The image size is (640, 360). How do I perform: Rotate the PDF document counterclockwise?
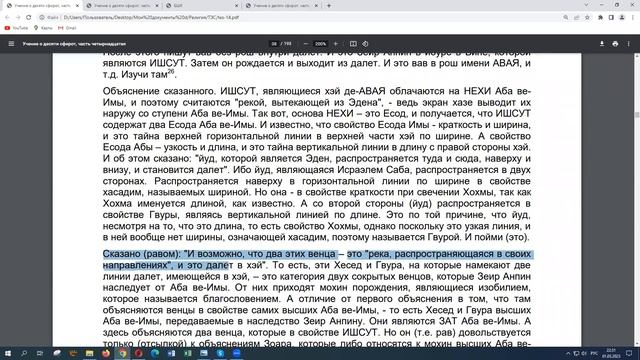365,44
